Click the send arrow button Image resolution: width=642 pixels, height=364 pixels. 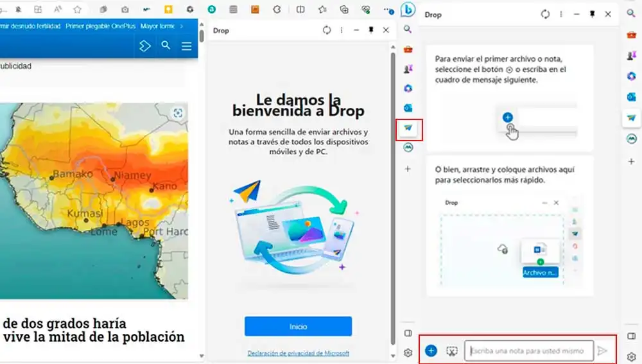(x=602, y=351)
